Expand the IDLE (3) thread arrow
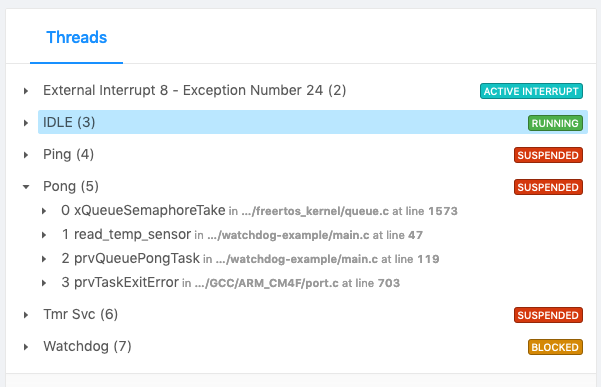 (26, 123)
